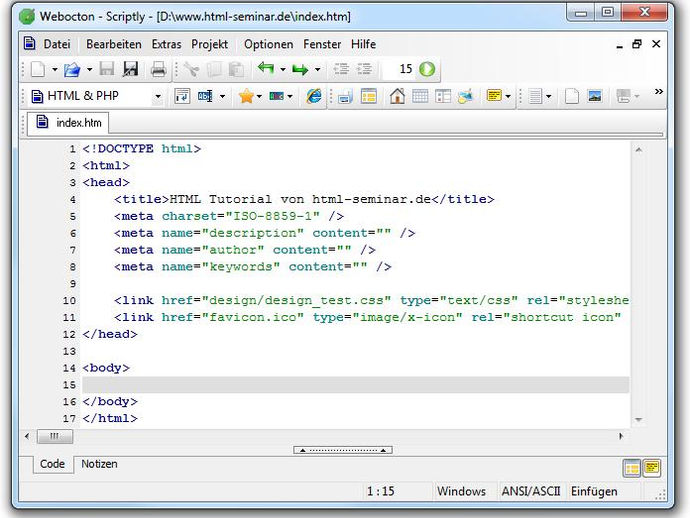Open the HTML & PHP language combo box
The width and height of the screenshot is (690, 518).
click(97, 96)
